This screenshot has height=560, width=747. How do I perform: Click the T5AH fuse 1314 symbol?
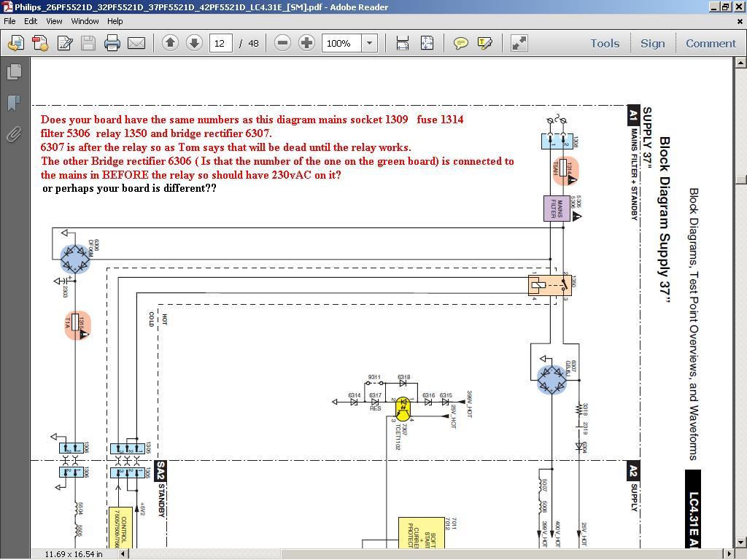point(565,171)
